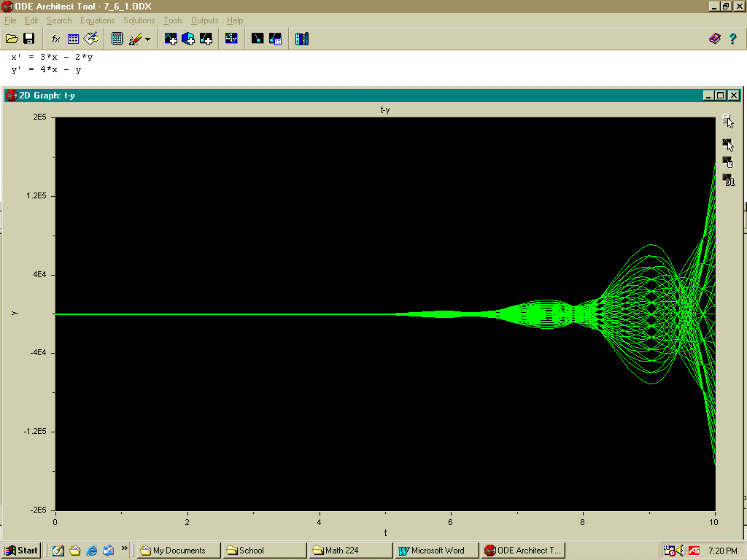Click the blue data table icon
747x560 pixels.
pos(73,39)
